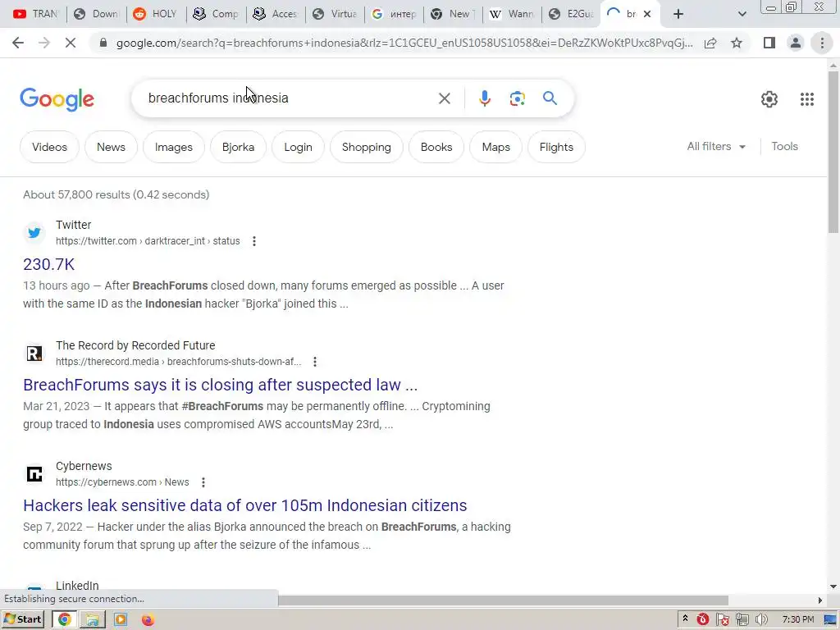Click the Chrome icon in the taskbar

click(64, 619)
